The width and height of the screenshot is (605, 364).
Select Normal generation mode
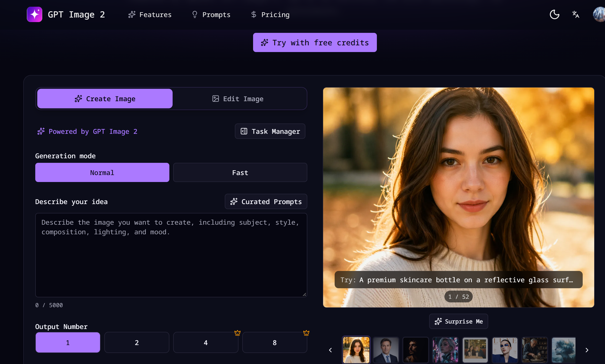tap(102, 172)
